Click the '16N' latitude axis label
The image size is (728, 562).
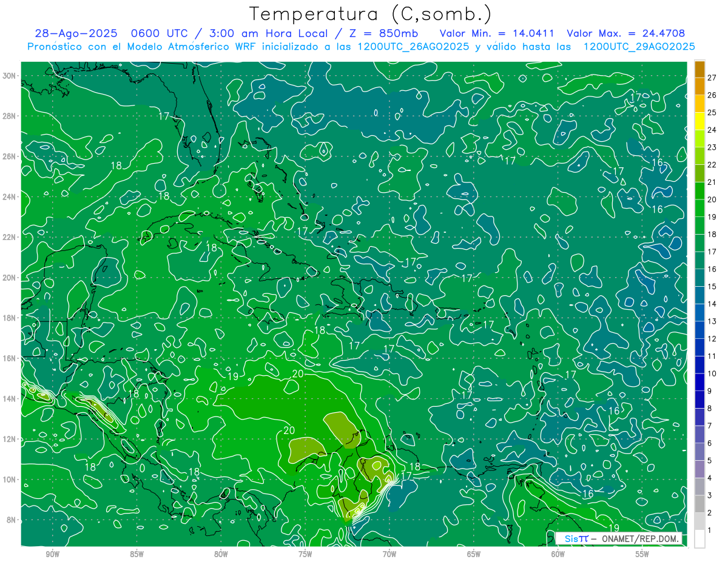[10, 358]
